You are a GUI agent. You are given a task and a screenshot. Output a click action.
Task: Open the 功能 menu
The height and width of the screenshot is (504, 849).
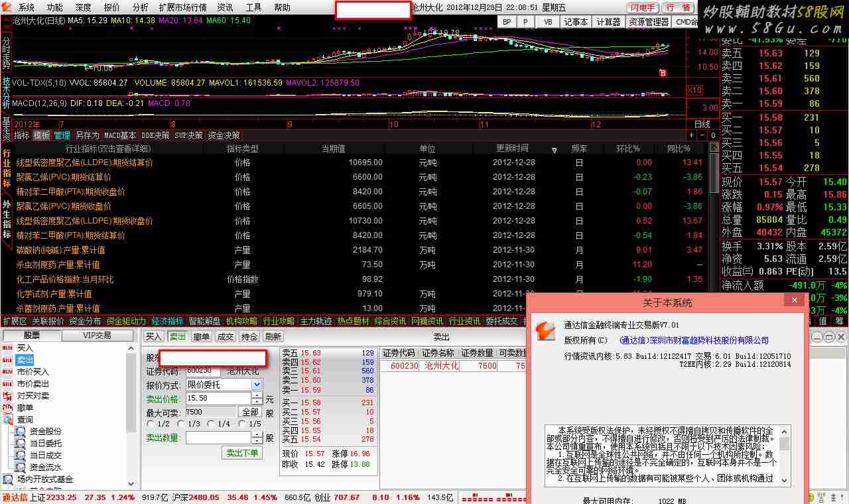pos(55,7)
